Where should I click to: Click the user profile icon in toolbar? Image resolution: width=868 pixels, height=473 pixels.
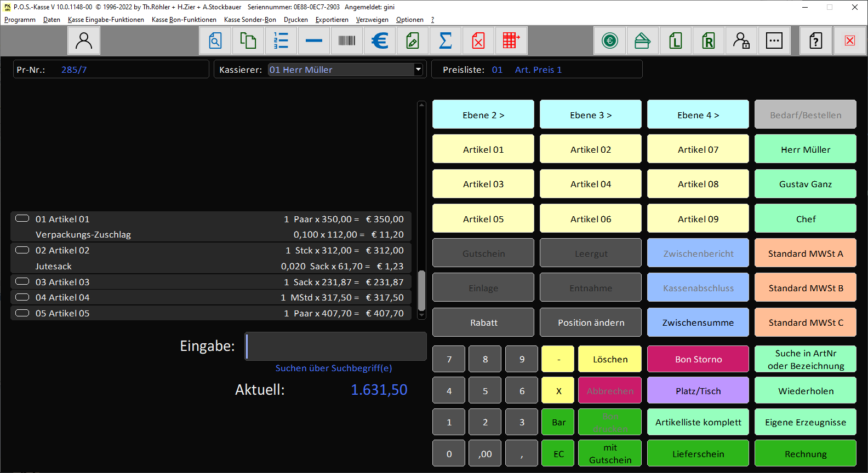click(x=84, y=41)
